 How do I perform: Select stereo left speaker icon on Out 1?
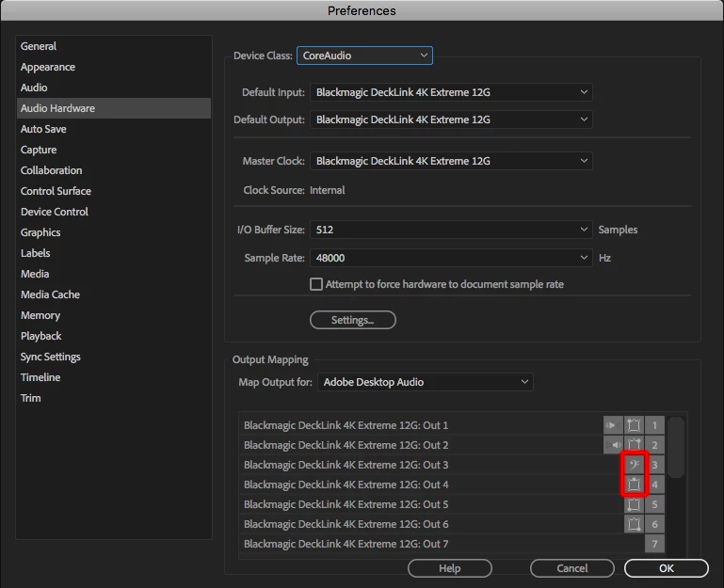pyautogui.click(x=613, y=425)
